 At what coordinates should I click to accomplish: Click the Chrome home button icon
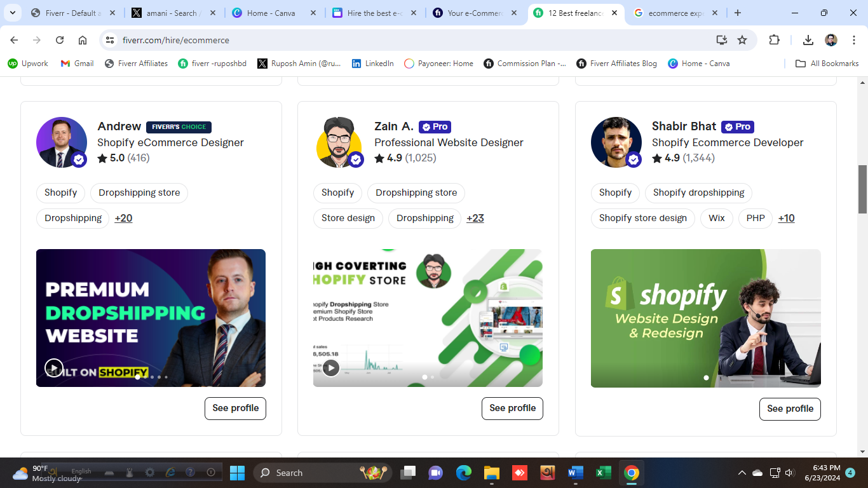click(x=83, y=40)
